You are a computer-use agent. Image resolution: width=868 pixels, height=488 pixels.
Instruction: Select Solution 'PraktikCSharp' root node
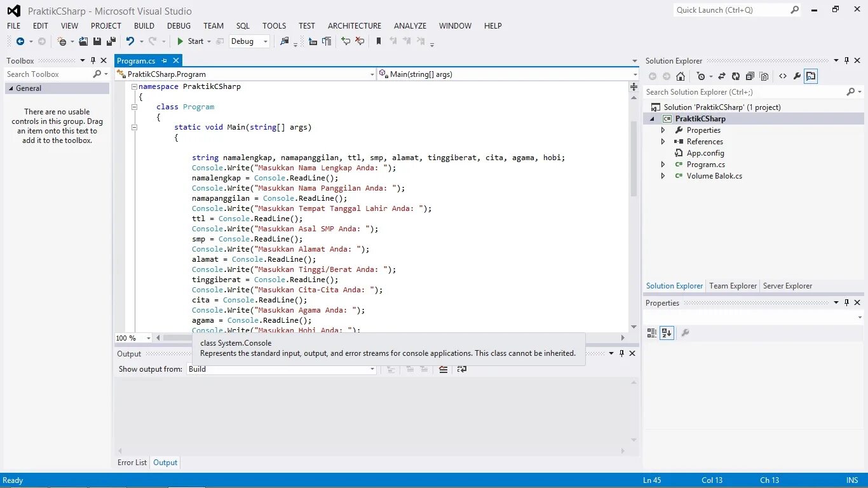(722, 107)
